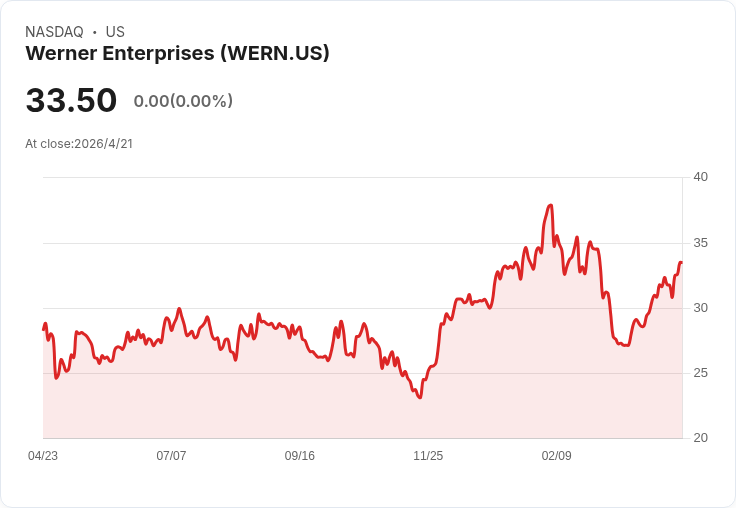Select the 02/09 x-axis date label
The image size is (736, 508).
click(556, 456)
